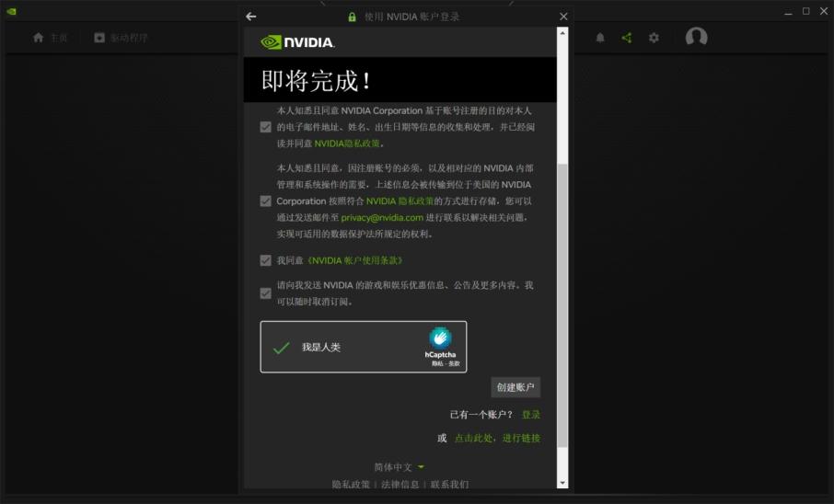The height and width of the screenshot is (504, 834).
Task: Click the 登录 sign-in link
Action: coord(531,415)
